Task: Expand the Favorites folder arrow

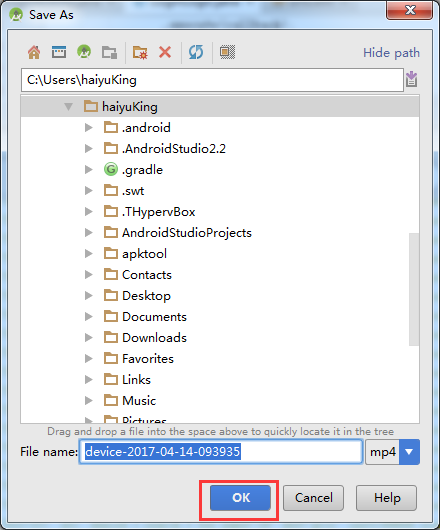Action: click(x=89, y=359)
